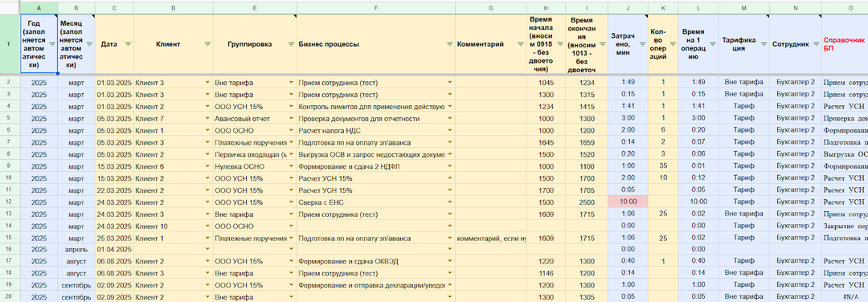The height and width of the screenshot is (302, 868).
Task: Open dropdown for Формирование и сдача 2 НДФЛ
Action: pyautogui.click(x=449, y=165)
